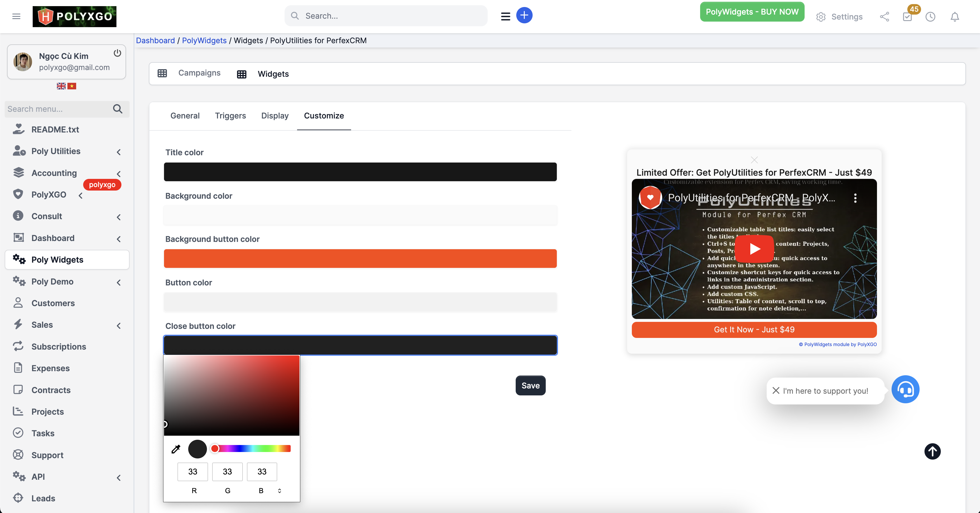
Task: Click the POLYXGO logo
Action: [75, 16]
